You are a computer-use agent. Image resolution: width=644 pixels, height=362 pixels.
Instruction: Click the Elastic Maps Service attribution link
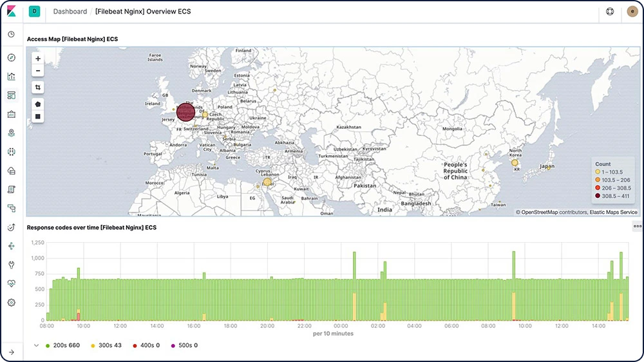pyautogui.click(x=614, y=213)
